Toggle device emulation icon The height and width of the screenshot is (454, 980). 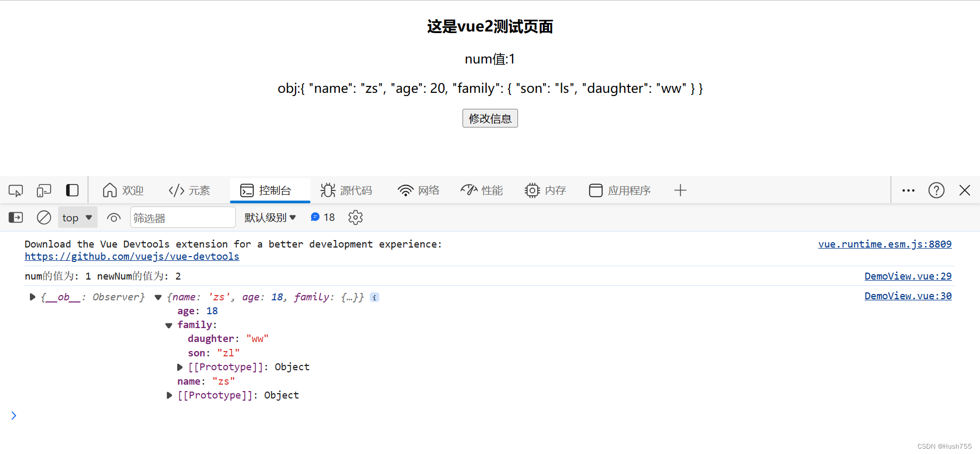(44, 190)
